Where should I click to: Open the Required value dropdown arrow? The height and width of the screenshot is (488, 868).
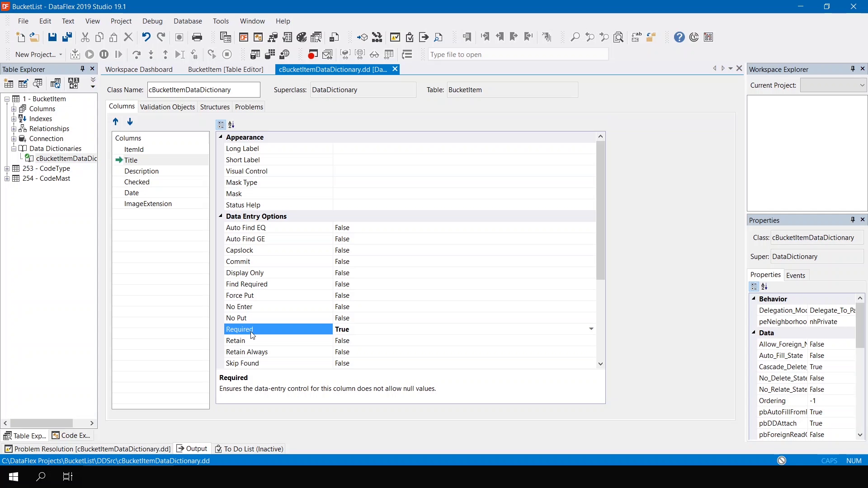(591, 329)
